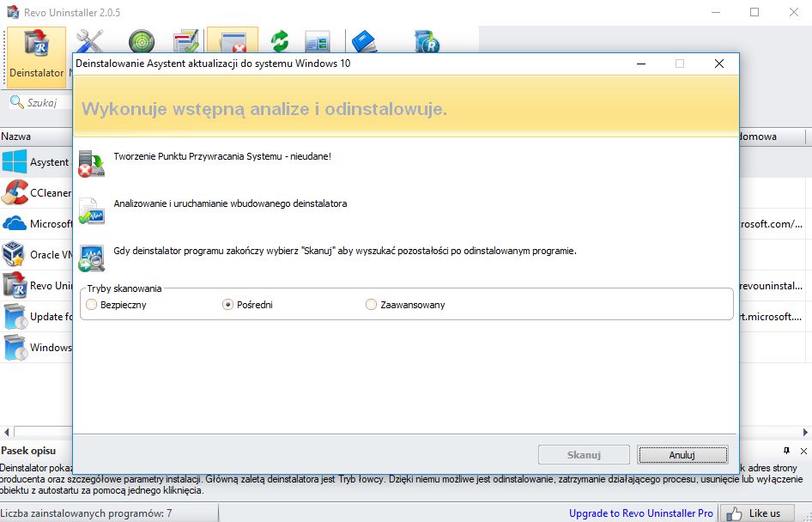Click the CCleaner program icon in list

[15, 192]
